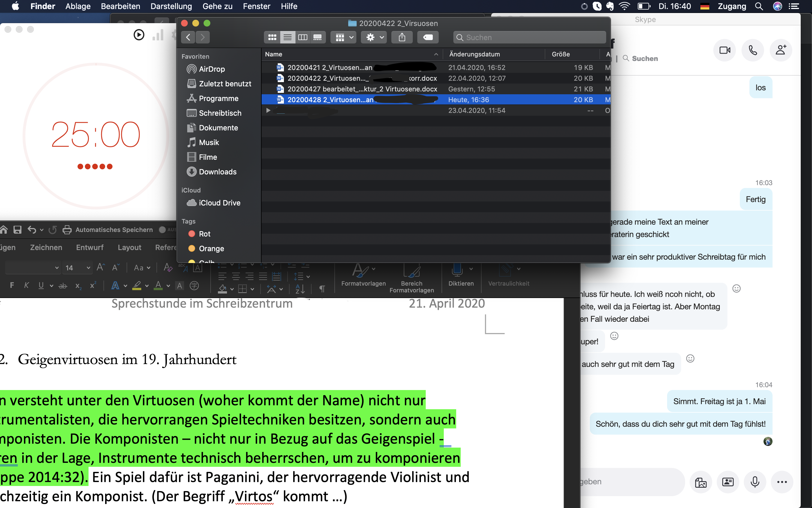Click Finder edit tags button
Viewport: 812px width, 508px height.
point(428,37)
